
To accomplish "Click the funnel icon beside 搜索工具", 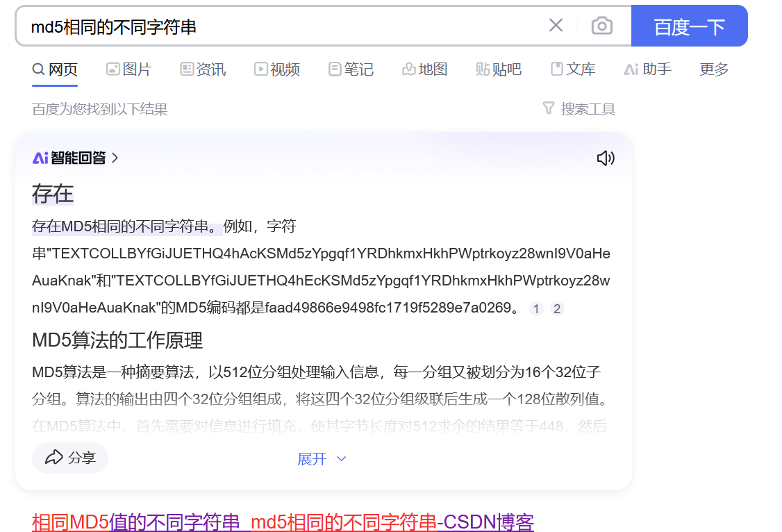I will (x=549, y=108).
